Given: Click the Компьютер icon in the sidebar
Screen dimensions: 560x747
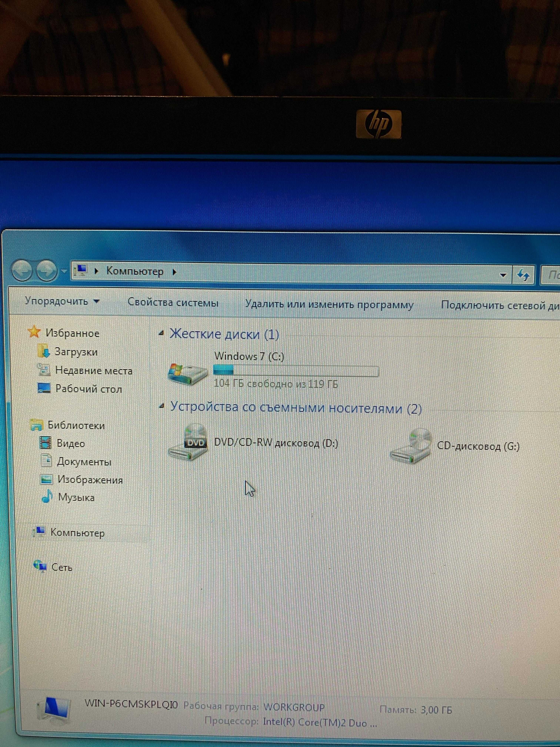Looking at the screenshot, I should coord(39,532).
